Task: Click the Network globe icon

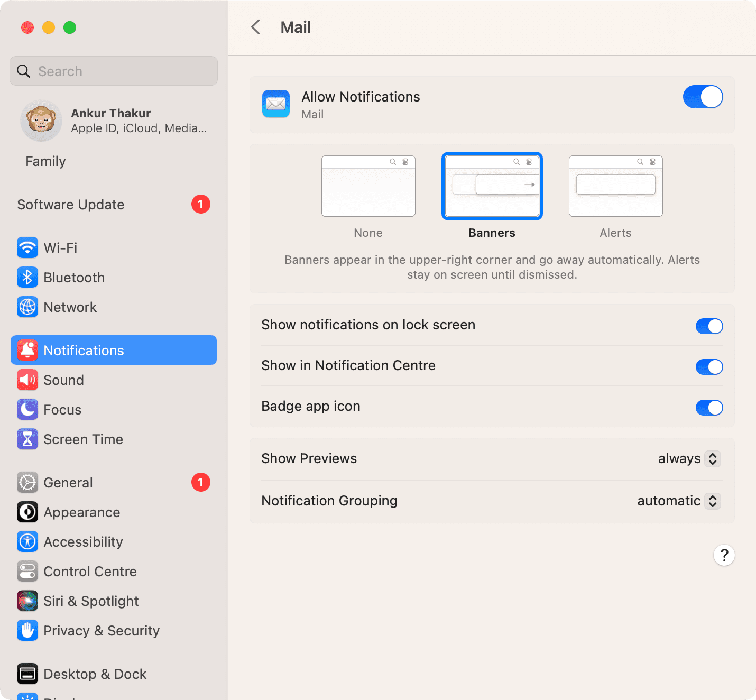Action: 27,307
